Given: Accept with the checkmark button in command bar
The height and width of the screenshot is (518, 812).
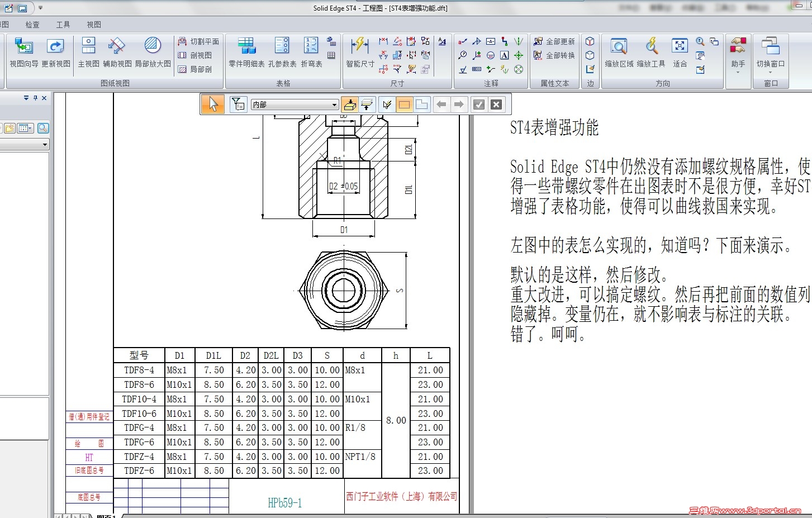Looking at the screenshot, I should 479,104.
